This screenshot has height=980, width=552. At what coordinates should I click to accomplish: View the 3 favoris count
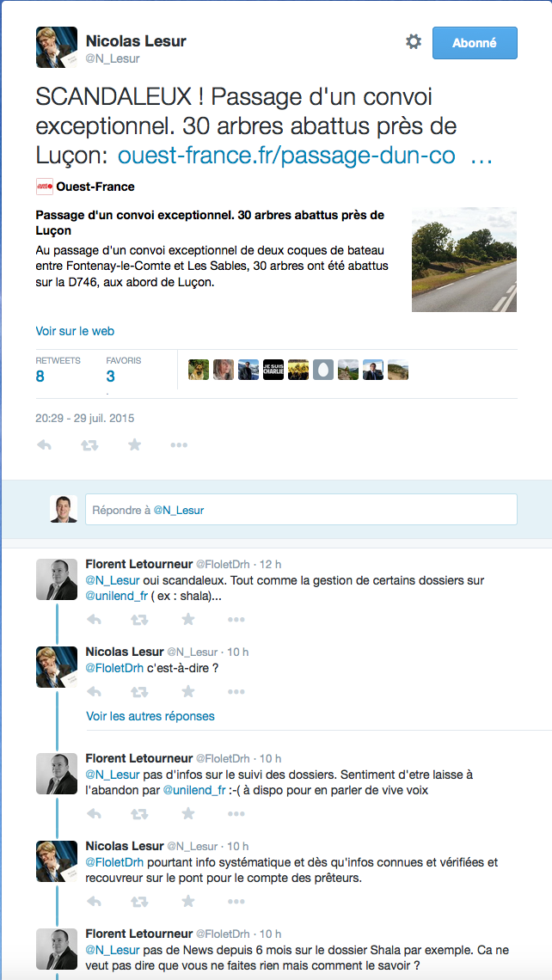111,377
